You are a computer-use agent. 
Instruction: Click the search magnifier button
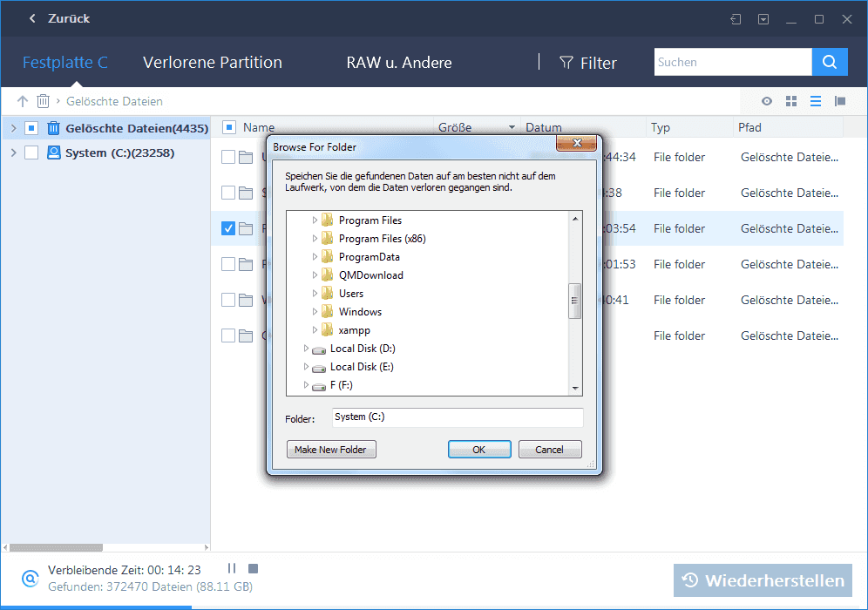point(830,62)
